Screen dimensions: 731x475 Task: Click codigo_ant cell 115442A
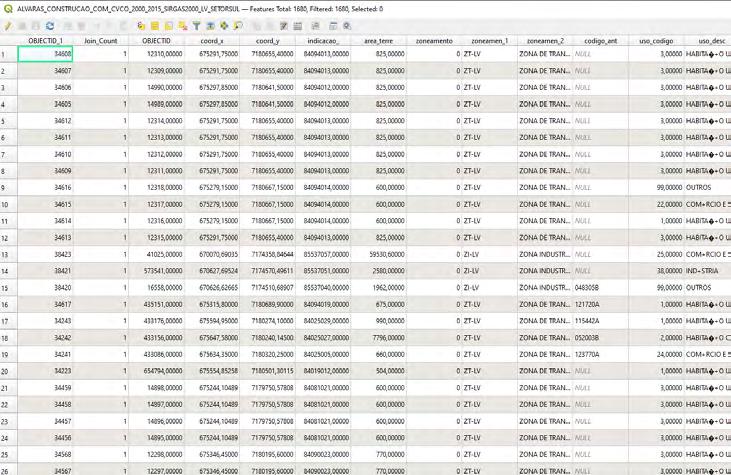pyautogui.click(x=600, y=321)
